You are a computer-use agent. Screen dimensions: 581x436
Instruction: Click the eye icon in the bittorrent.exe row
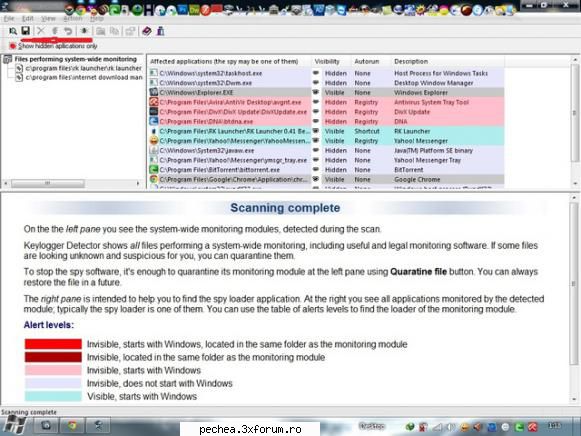pos(316,169)
